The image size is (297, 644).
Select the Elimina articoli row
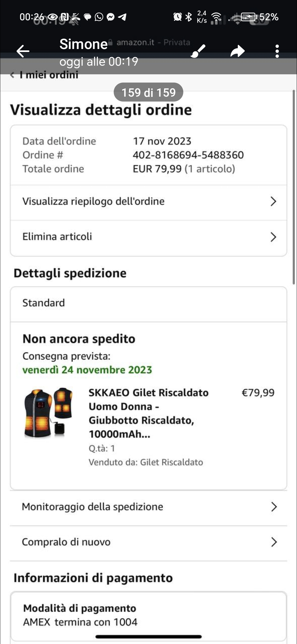click(x=148, y=237)
